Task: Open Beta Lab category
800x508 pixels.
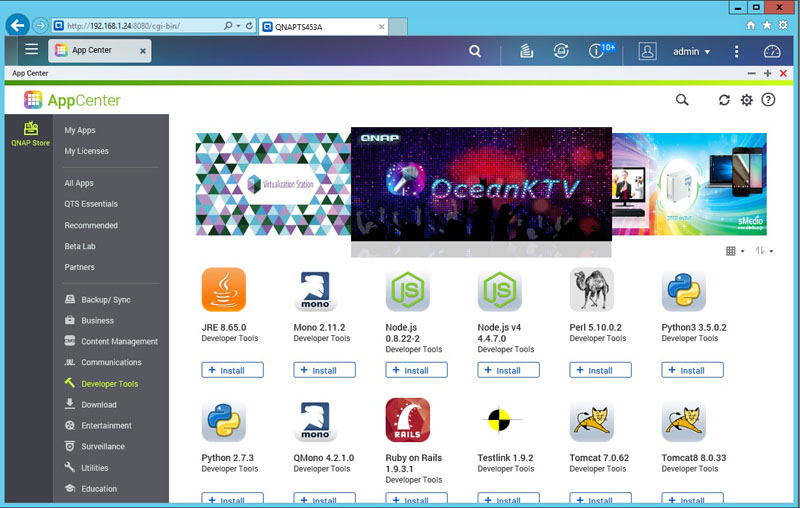Action: coord(80,246)
